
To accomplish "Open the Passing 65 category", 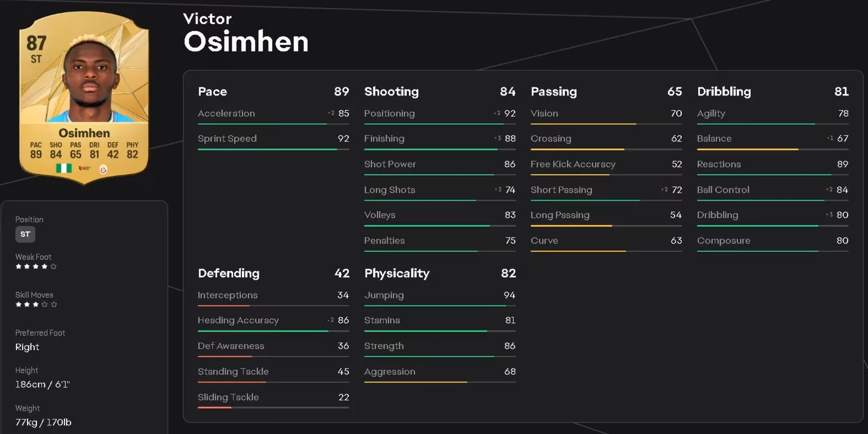I will (x=606, y=91).
